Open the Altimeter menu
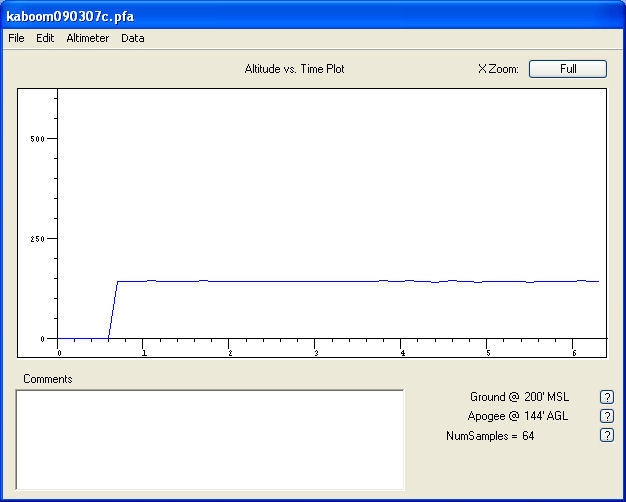The height and width of the screenshot is (502, 626). click(x=87, y=38)
